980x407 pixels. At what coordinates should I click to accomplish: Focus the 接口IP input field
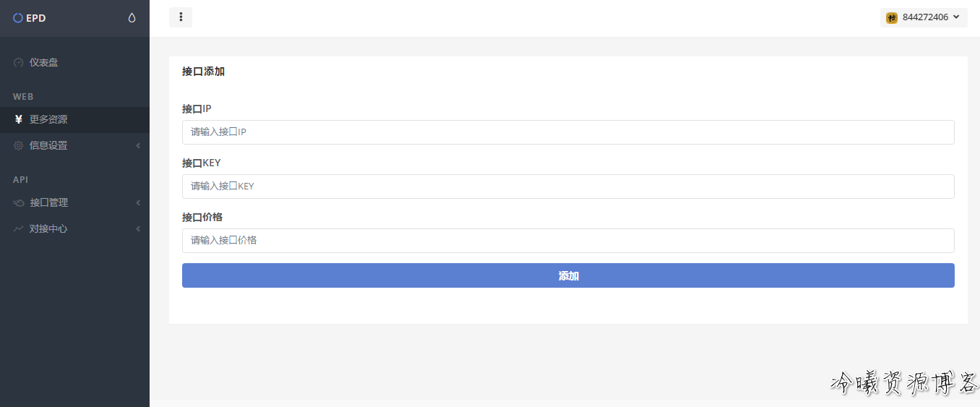tap(568, 132)
